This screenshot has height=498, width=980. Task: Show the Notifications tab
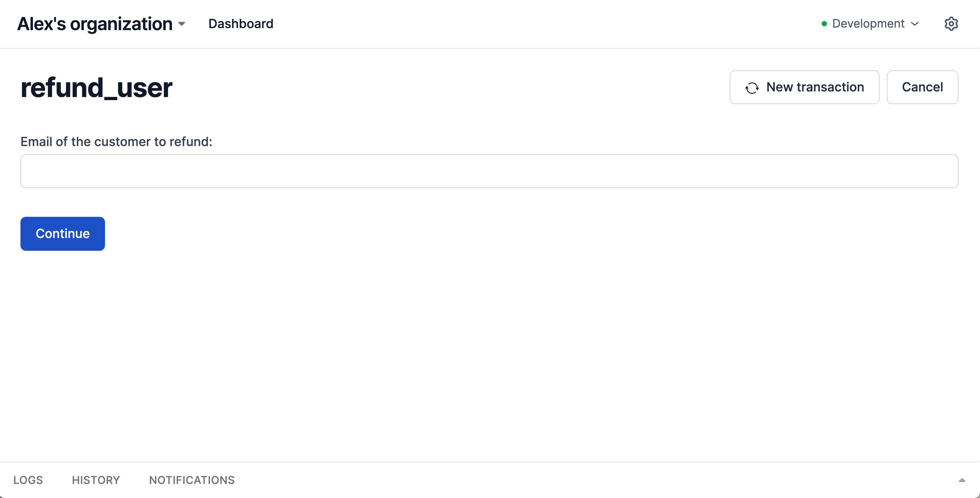(x=192, y=480)
